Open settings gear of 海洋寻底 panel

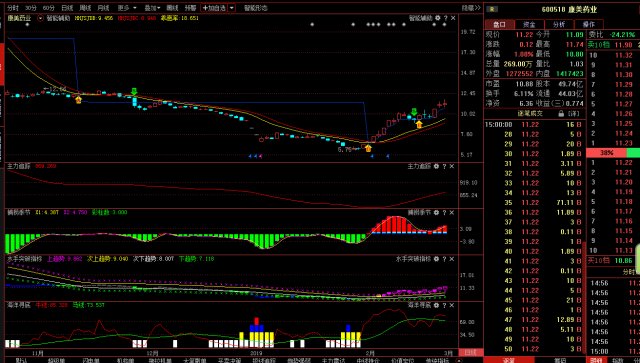click(x=436, y=305)
